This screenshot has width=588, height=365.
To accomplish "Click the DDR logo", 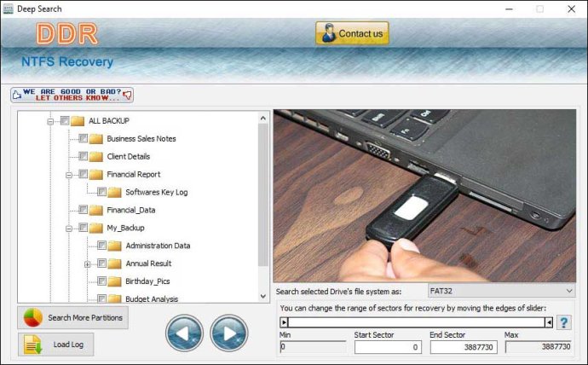I will [x=67, y=34].
